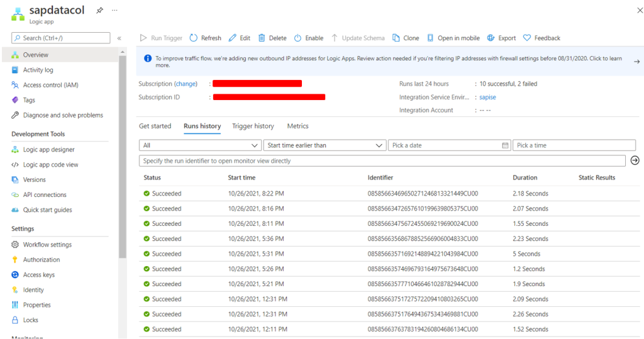
Task: Enable the logic app via power icon
Action: (x=297, y=38)
